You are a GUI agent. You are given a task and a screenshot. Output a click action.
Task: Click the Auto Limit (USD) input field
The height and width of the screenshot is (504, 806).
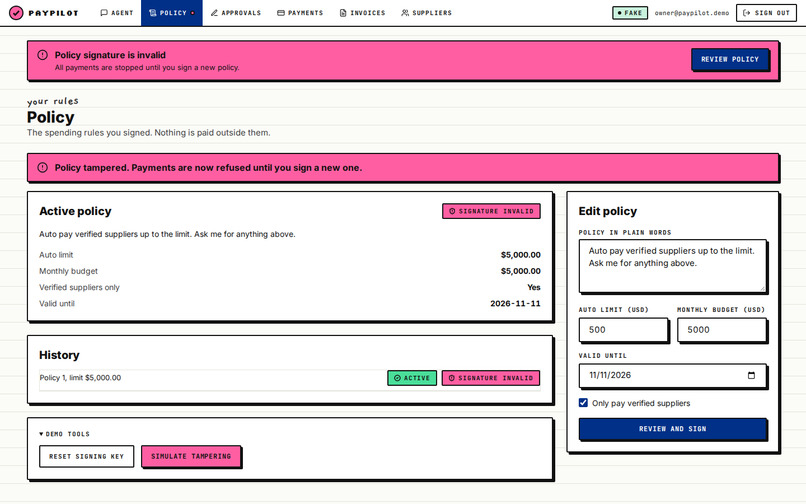tap(624, 330)
